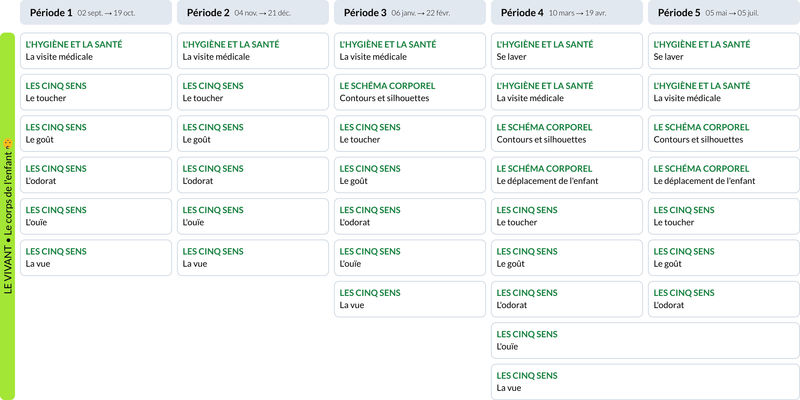Click the baby emoji icon in the green sidebar

(8, 144)
